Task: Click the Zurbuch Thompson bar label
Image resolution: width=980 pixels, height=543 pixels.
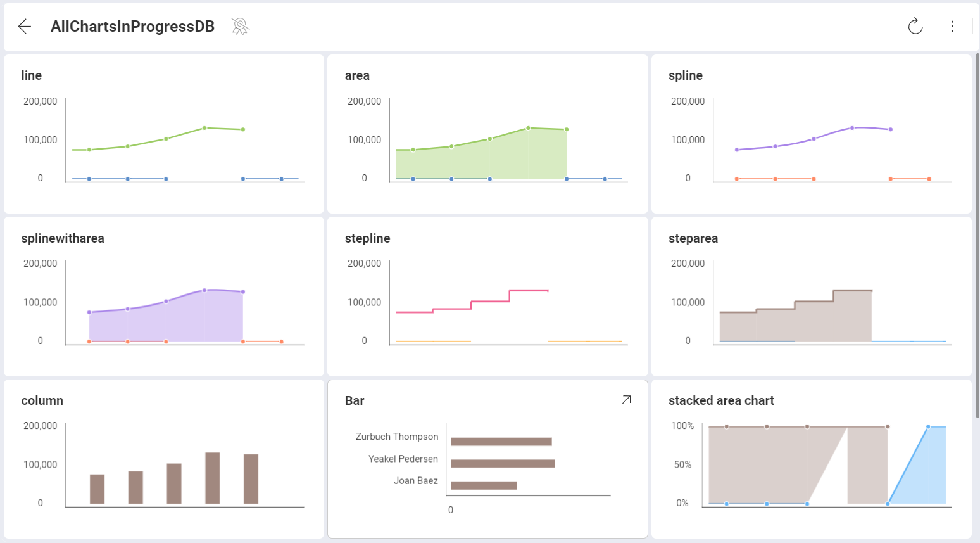Action: click(397, 437)
